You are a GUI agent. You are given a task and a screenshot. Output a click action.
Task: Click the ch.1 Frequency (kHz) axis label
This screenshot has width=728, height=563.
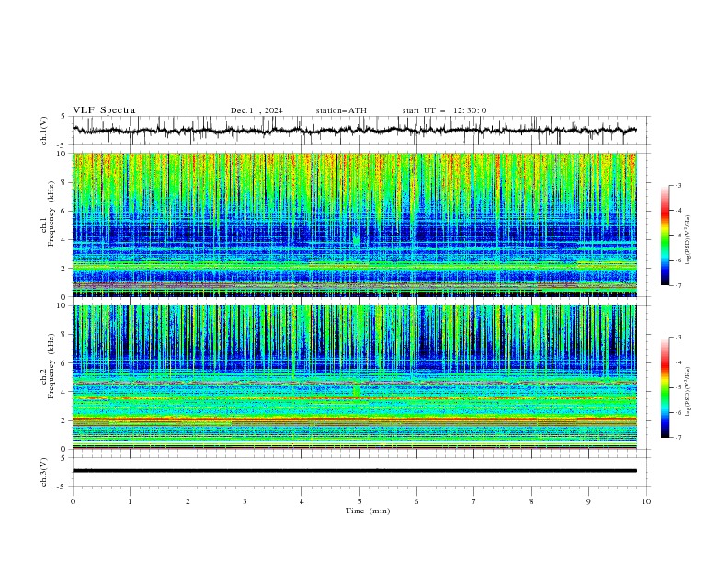(x=48, y=212)
